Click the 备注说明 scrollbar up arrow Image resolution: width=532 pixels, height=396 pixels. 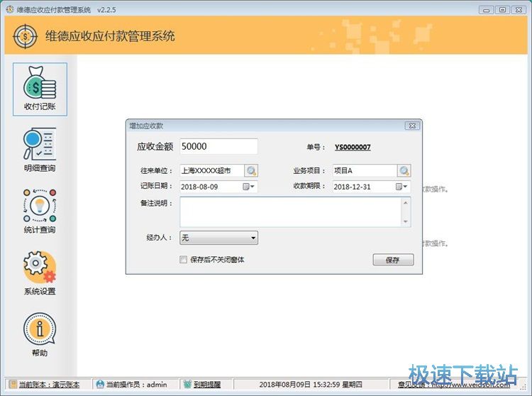point(406,202)
